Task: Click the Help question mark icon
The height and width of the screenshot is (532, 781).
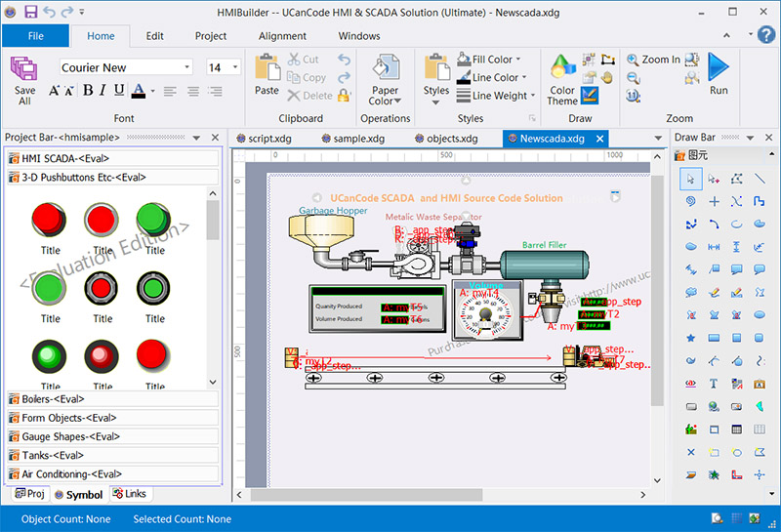Action: 766,35
